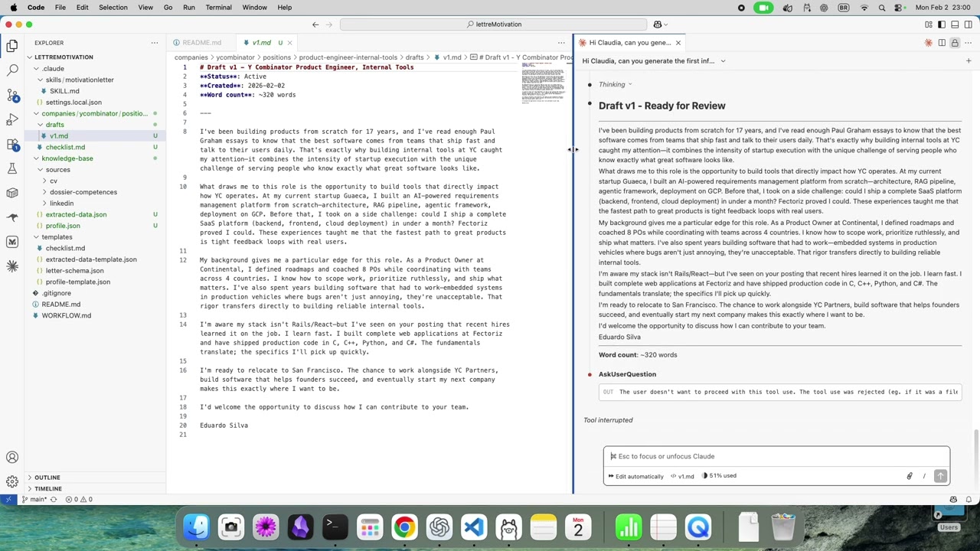This screenshot has width=980, height=551.
Task: Open the Run menu
Action: 188,8
